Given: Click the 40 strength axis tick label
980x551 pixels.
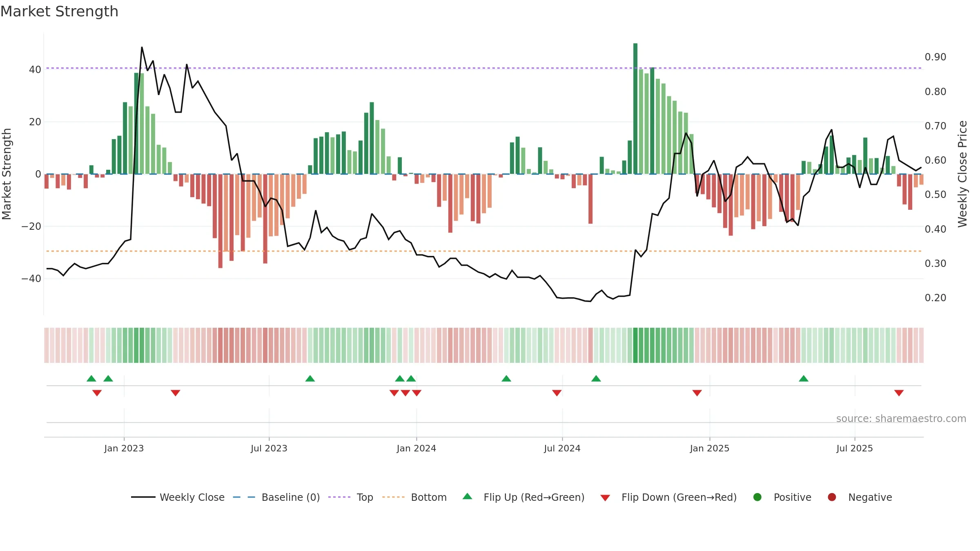Looking at the screenshot, I should (x=35, y=69).
